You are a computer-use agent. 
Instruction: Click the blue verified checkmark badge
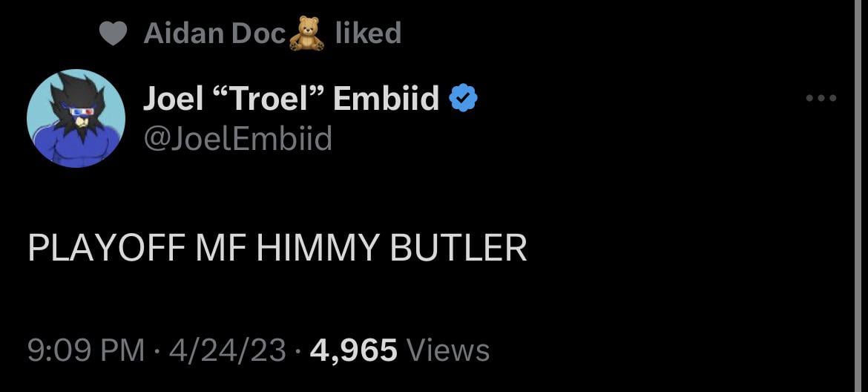pos(464,99)
